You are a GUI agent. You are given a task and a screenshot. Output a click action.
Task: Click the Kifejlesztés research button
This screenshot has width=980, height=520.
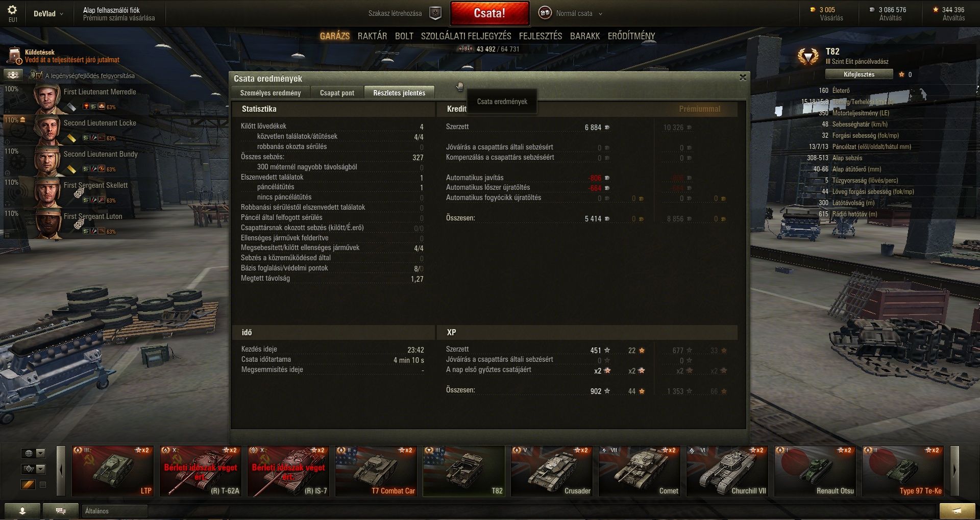(x=859, y=75)
